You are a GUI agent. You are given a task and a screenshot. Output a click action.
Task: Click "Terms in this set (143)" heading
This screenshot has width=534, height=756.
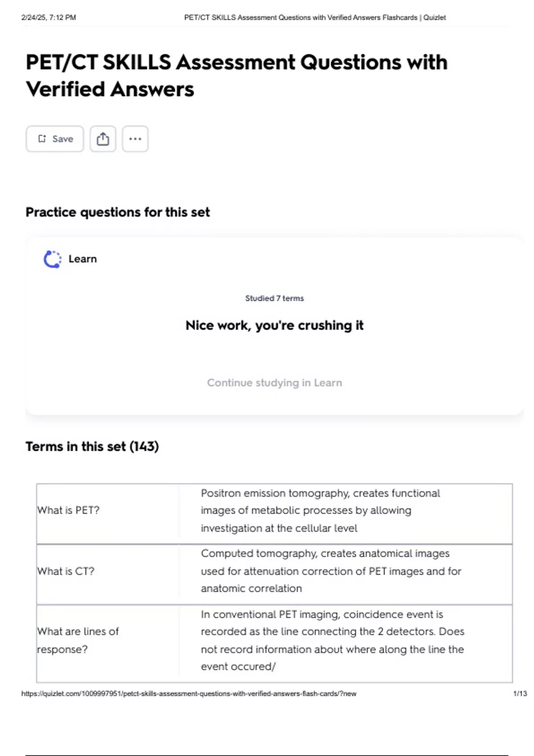point(92,446)
